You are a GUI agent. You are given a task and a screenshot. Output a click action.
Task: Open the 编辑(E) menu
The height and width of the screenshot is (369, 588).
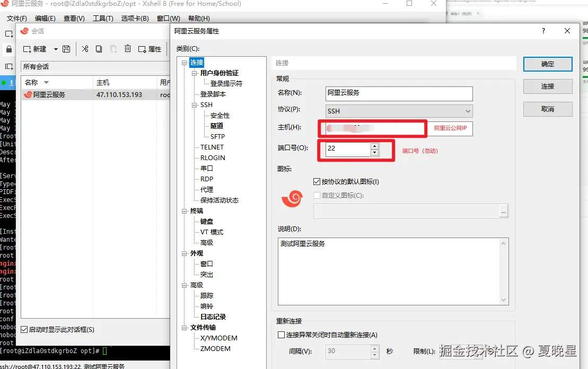point(45,19)
